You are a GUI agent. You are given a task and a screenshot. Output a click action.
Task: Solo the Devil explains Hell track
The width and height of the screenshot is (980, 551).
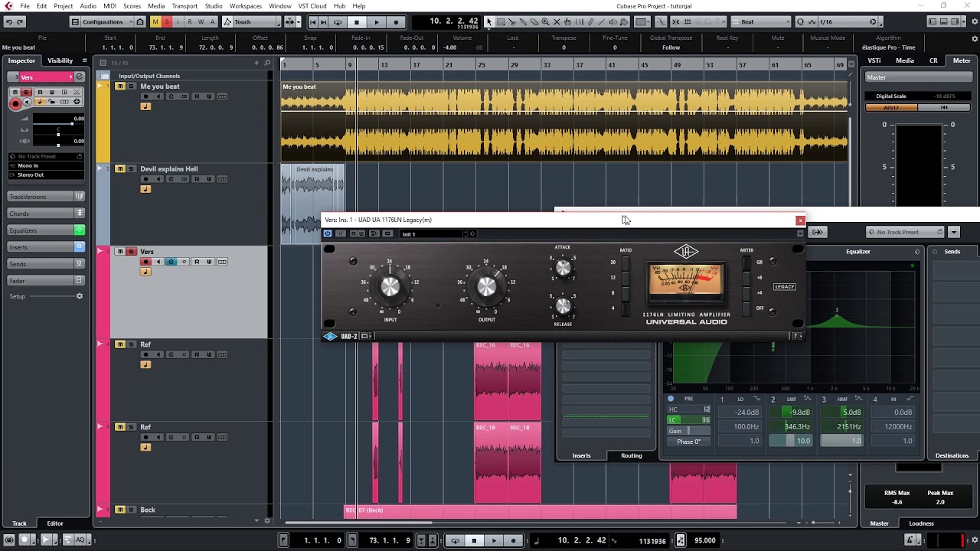[131, 169]
